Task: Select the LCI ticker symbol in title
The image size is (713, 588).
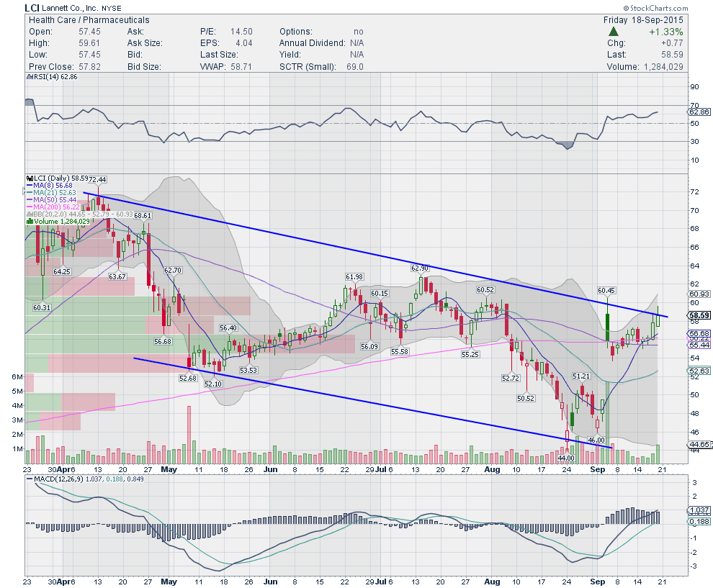Action: tap(32, 8)
